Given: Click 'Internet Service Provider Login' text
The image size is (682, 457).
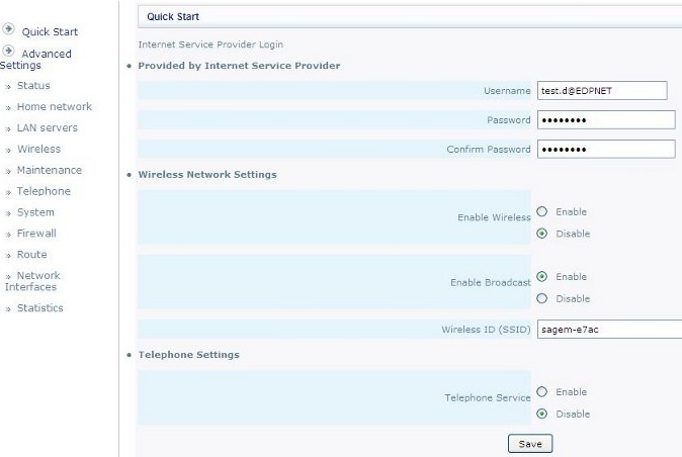Looking at the screenshot, I should pos(211,44).
